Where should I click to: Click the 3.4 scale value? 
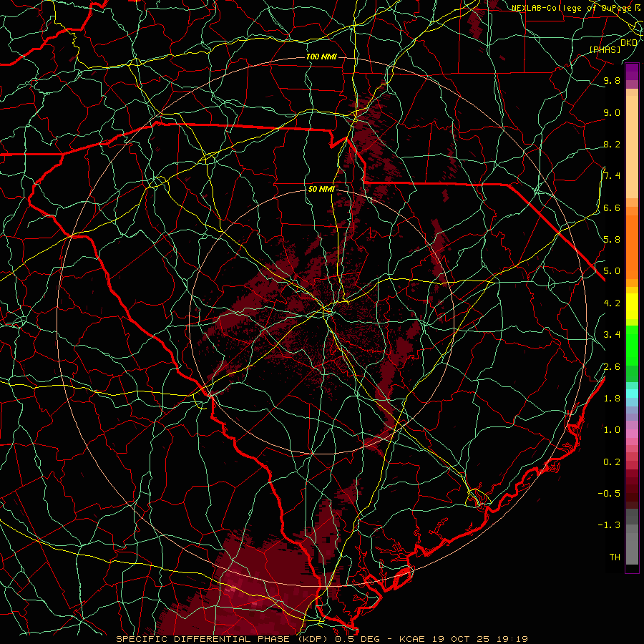click(x=612, y=335)
